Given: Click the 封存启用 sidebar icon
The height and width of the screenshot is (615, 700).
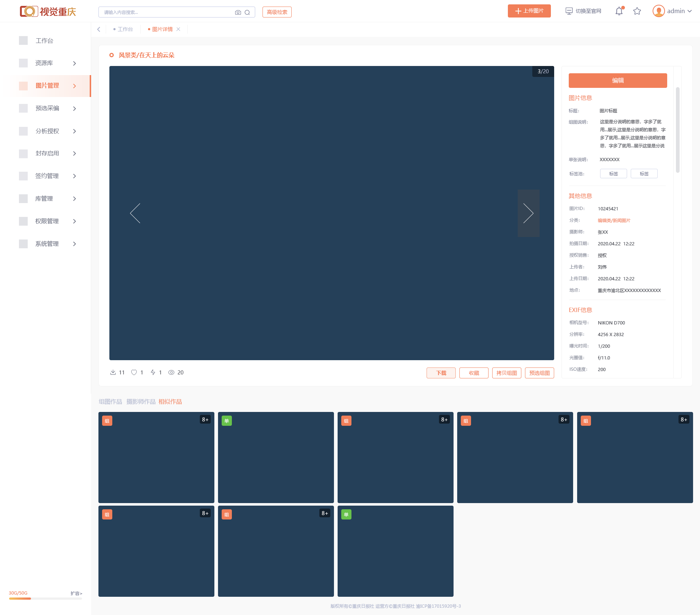Looking at the screenshot, I should (23, 153).
